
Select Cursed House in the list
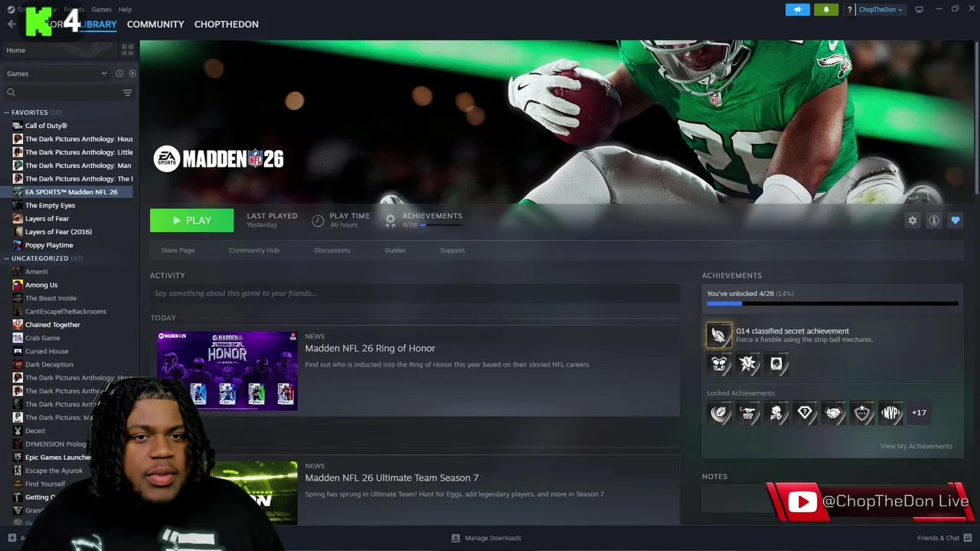[x=47, y=351]
